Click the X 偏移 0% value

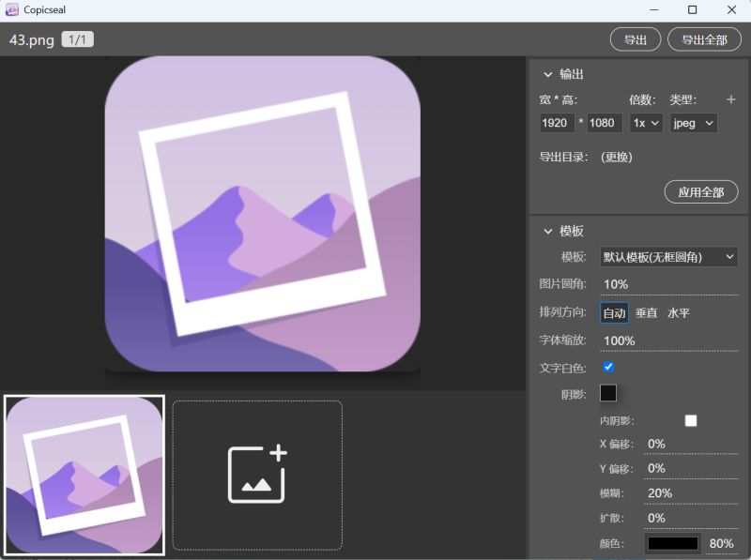pos(691,445)
